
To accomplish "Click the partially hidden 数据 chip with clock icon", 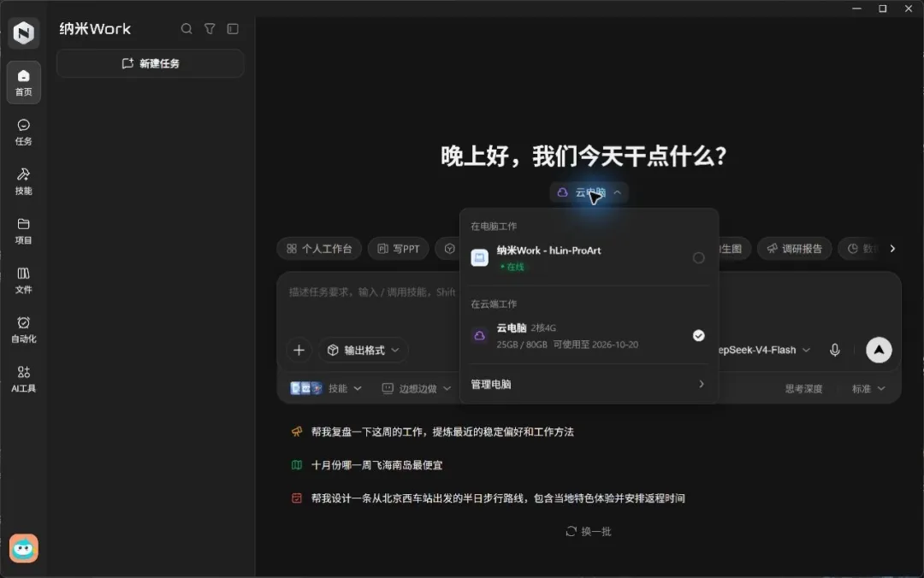I will tap(862, 249).
